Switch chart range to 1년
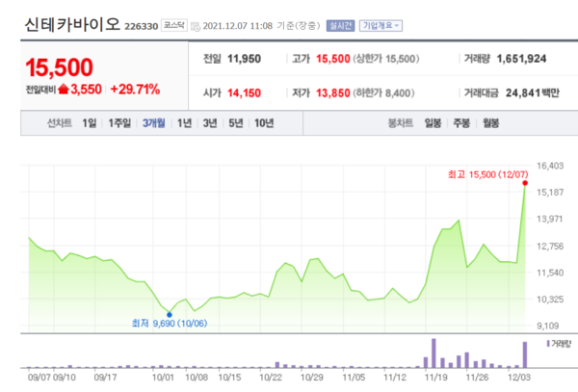 tap(184, 123)
